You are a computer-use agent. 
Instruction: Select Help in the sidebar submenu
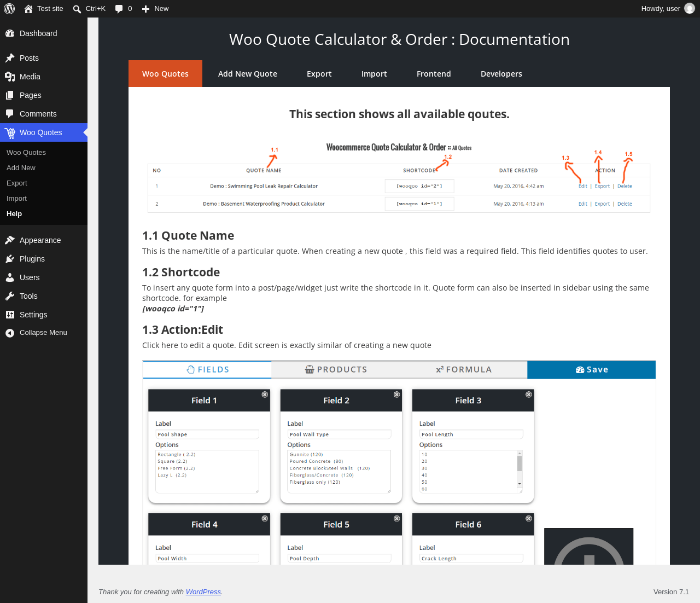(x=14, y=214)
